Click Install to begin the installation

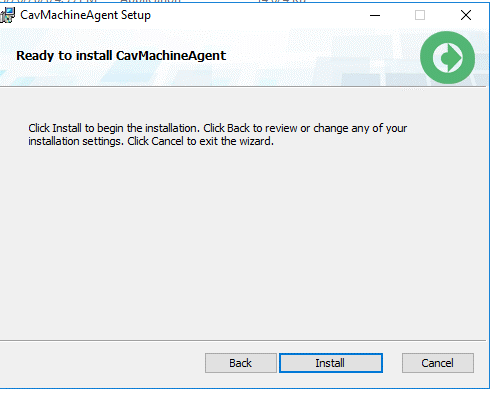331,363
